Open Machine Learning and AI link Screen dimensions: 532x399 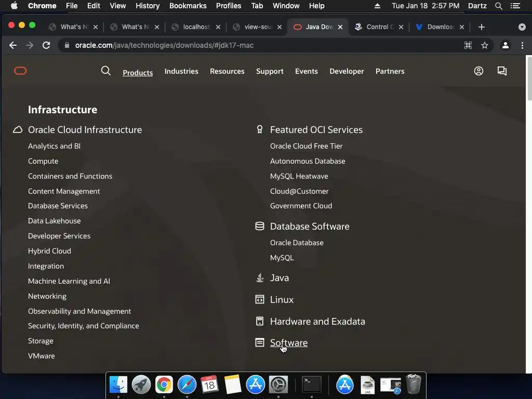(69, 281)
